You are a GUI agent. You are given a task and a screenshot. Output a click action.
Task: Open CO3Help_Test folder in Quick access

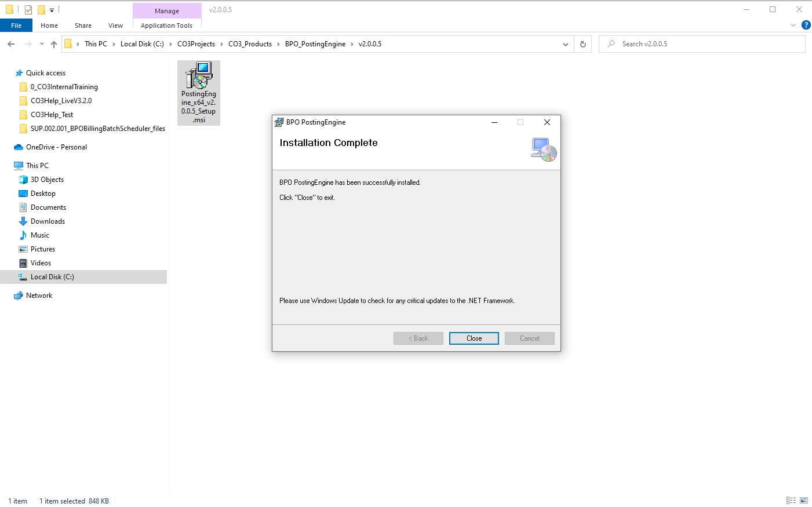pyautogui.click(x=52, y=115)
